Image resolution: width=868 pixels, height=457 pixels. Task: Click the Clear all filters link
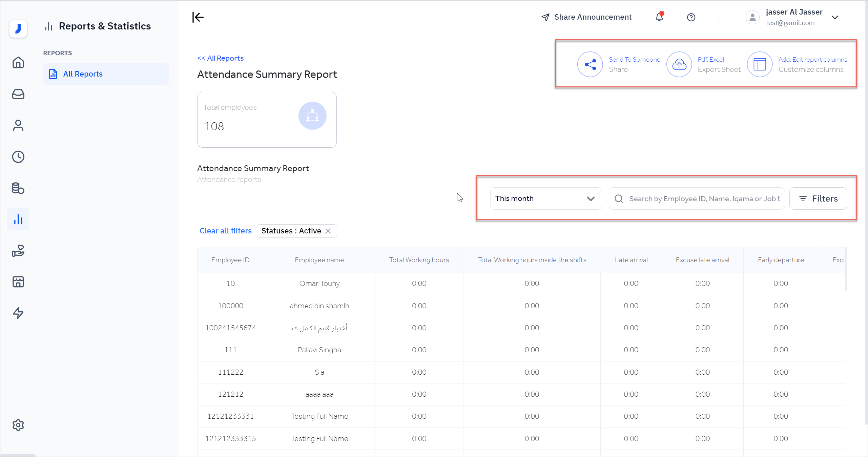tap(225, 231)
